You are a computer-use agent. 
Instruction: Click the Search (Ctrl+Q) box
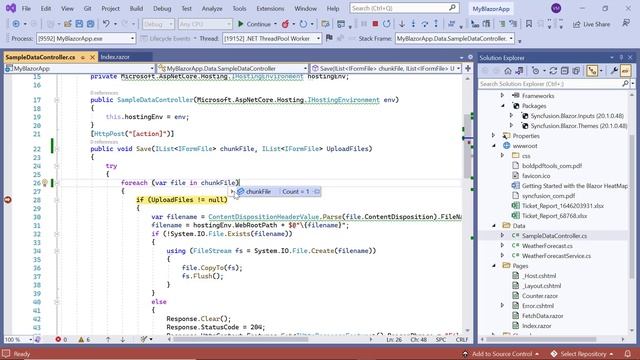pyautogui.click(x=404, y=8)
